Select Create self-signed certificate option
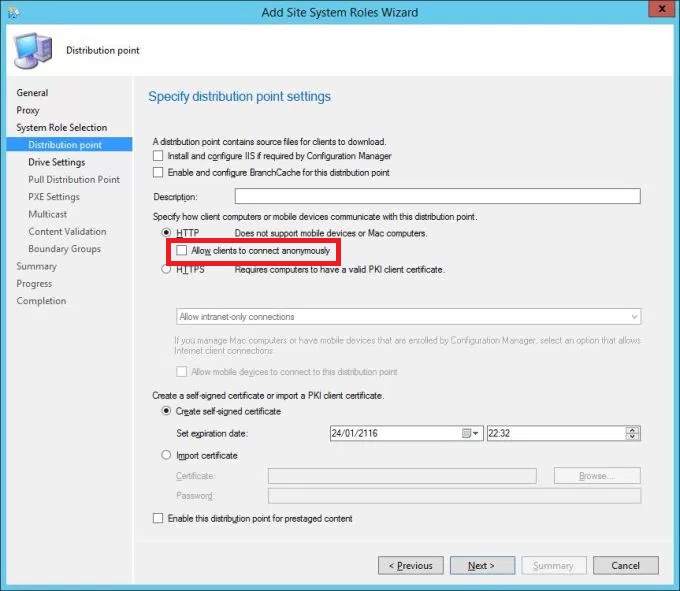680x591 pixels. tap(166, 411)
